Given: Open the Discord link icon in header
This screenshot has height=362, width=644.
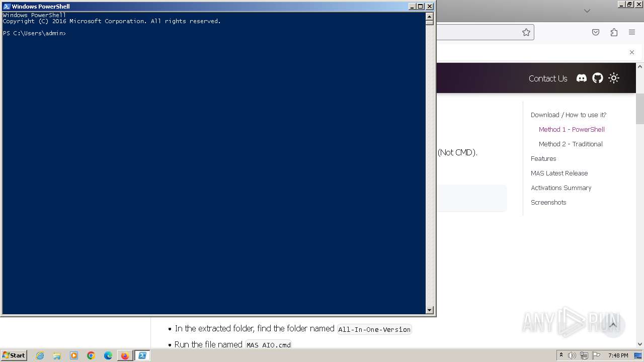Looking at the screenshot, I should [x=581, y=78].
